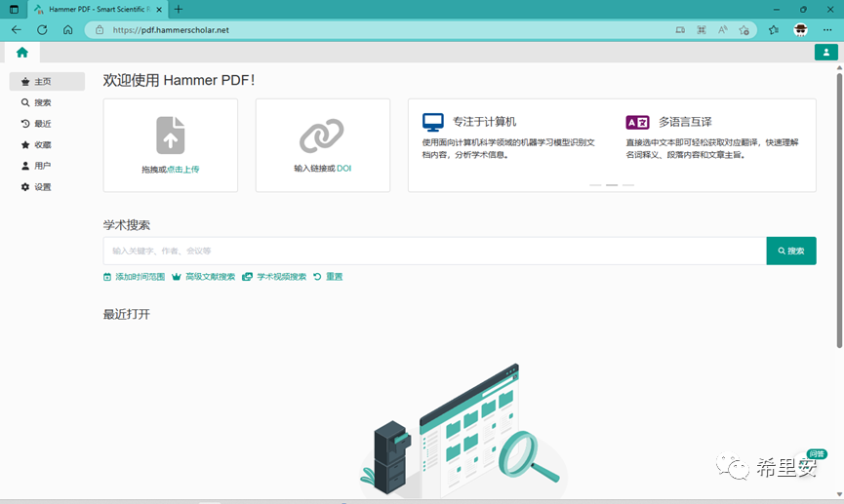The width and height of the screenshot is (844, 504).
Task: Click the 专注于计算机 heading
Action: tap(484, 122)
